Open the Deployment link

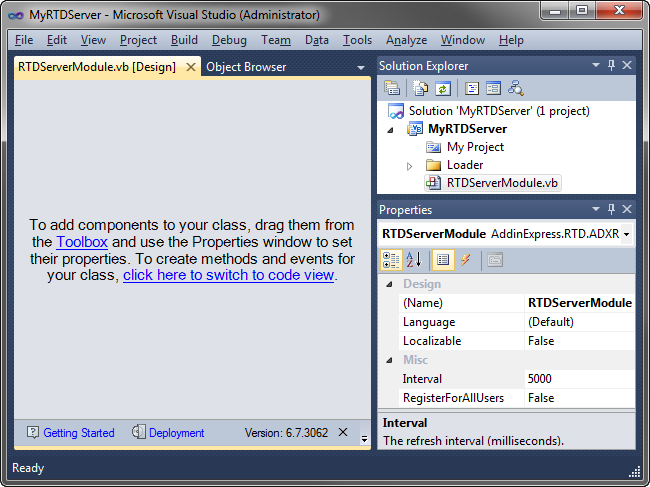point(177,433)
